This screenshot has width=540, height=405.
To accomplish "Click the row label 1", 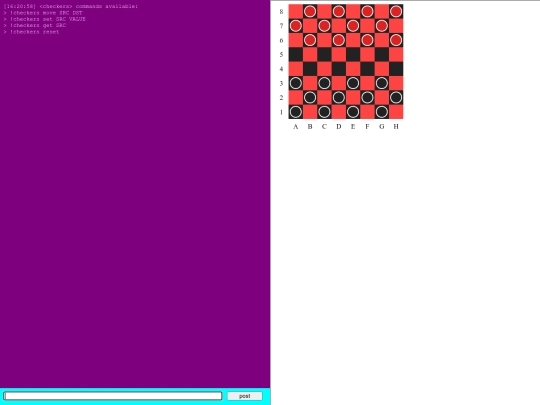I will tap(281, 112).
